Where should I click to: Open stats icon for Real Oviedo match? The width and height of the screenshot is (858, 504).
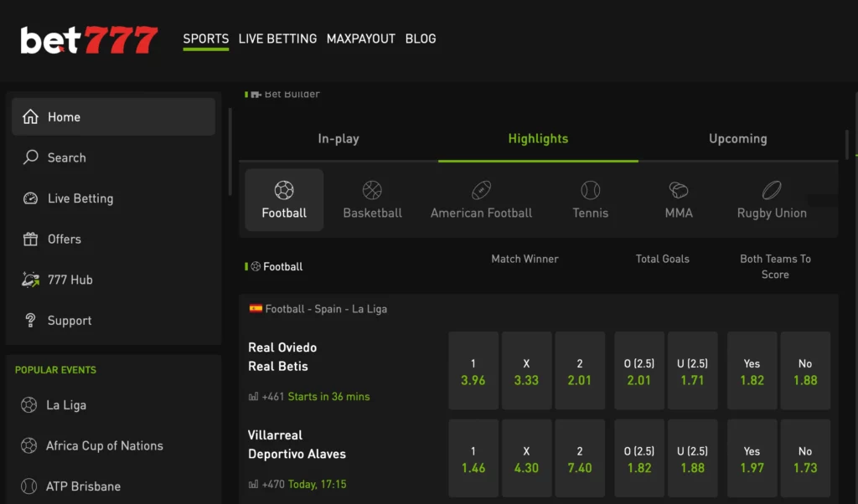point(253,396)
